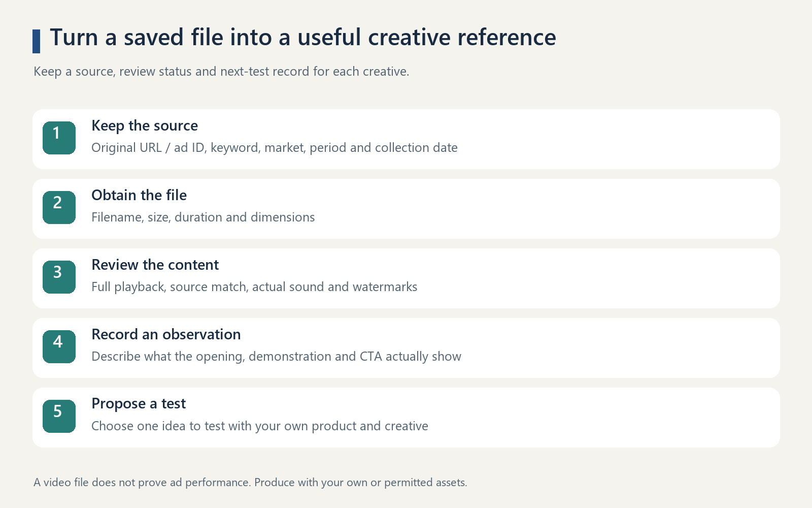This screenshot has height=508, width=812.
Task: Click the blue accent bar beside the title
Action: coord(36,41)
